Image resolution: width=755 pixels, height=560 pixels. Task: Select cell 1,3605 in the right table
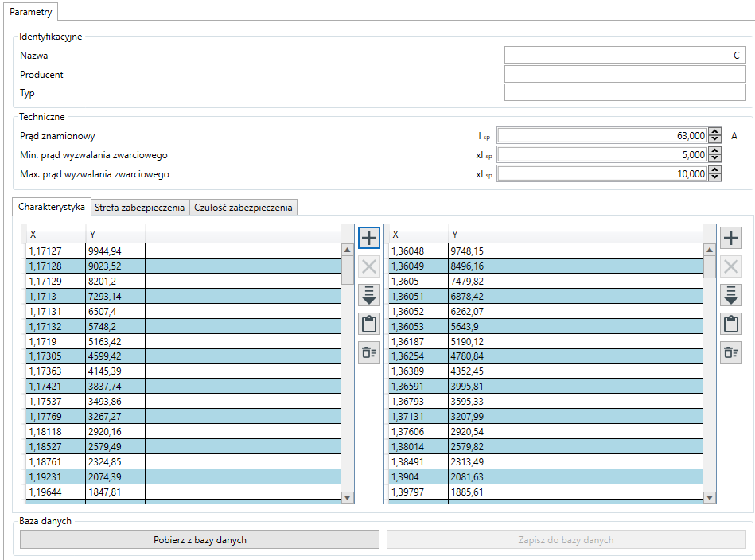point(418,282)
